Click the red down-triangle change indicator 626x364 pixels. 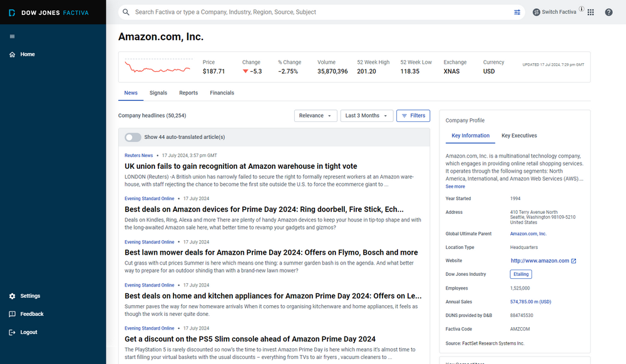click(245, 71)
